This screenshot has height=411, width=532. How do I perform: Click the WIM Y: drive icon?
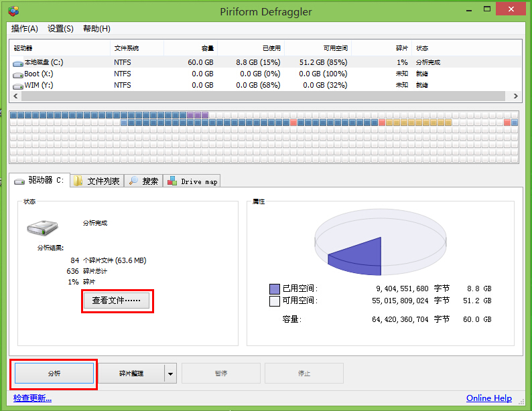(x=18, y=86)
